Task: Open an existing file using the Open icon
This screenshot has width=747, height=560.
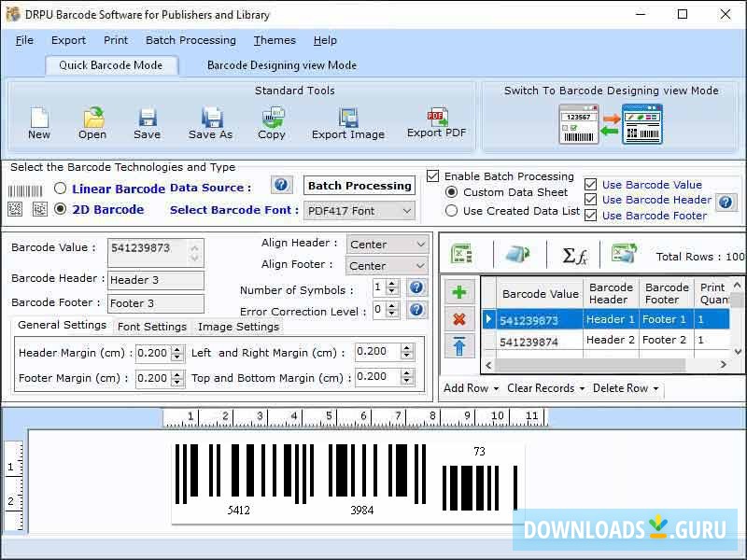Action: (x=91, y=119)
